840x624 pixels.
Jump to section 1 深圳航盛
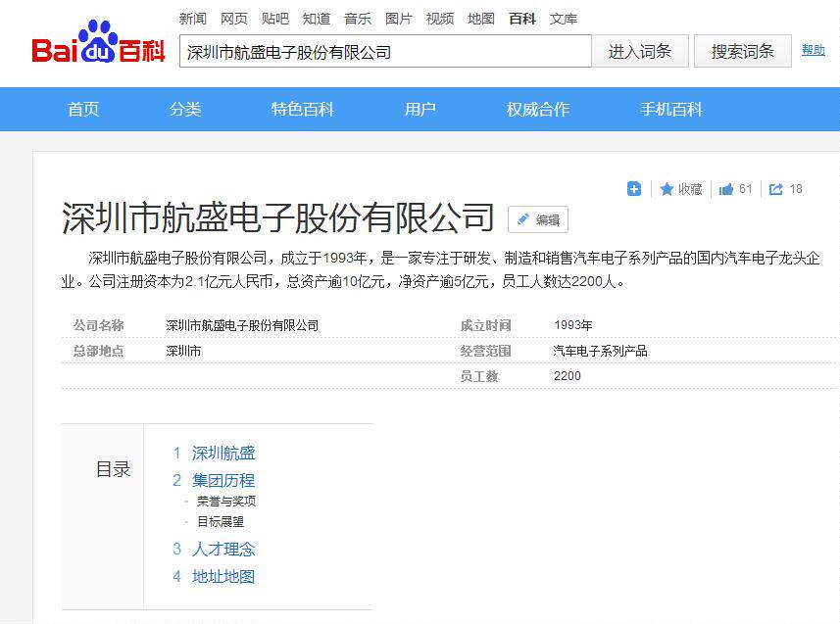[223, 454]
